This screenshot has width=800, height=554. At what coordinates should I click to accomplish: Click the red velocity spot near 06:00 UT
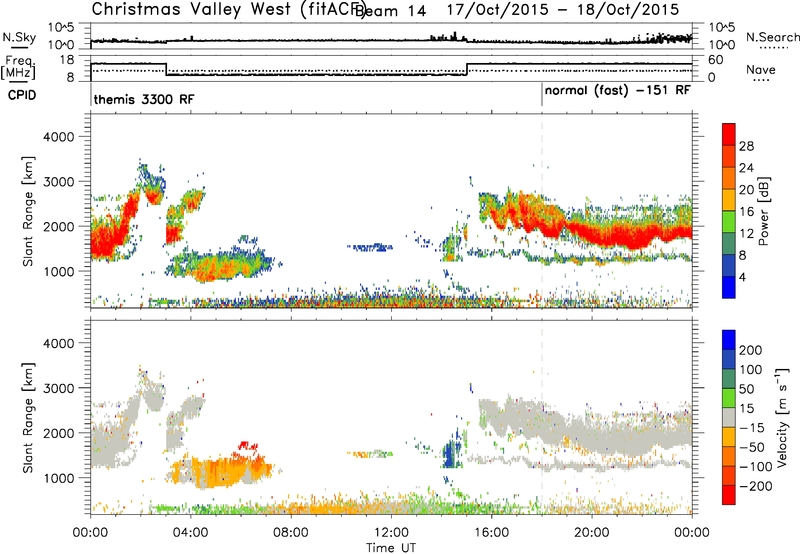[x=246, y=445]
